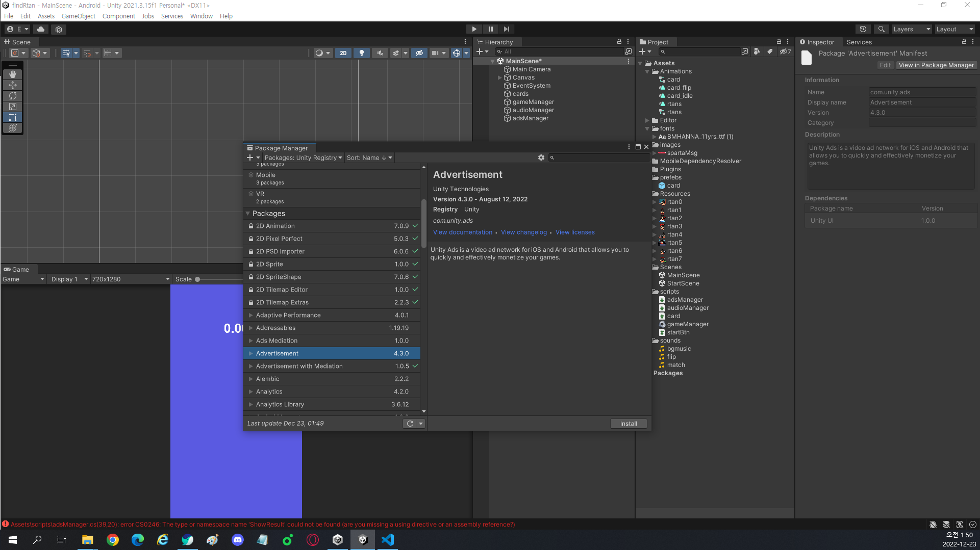Viewport: 980px width, 550px height.
Task: Open the Assets menu
Action: (46, 16)
